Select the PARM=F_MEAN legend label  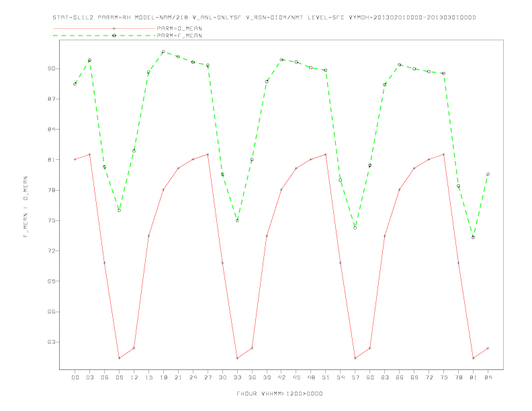point(179,36)
